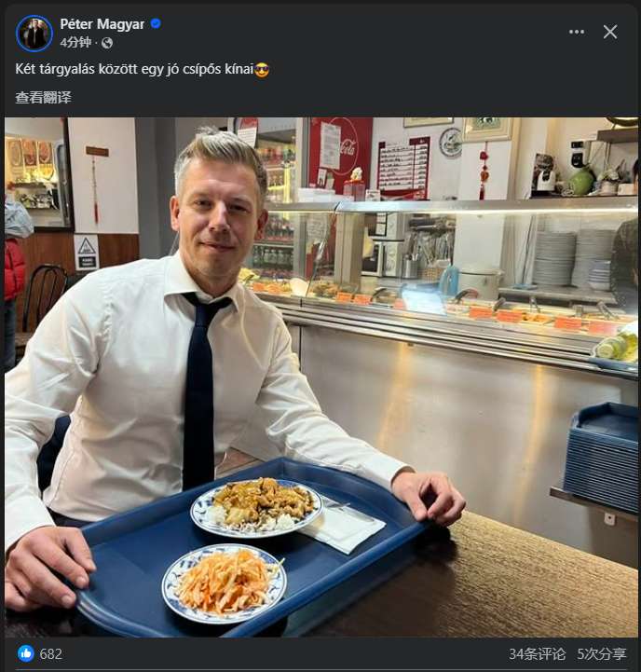Click the sunglasses emoji in post
This screenshot has height=672, width=641.
(x=262, y=70)
